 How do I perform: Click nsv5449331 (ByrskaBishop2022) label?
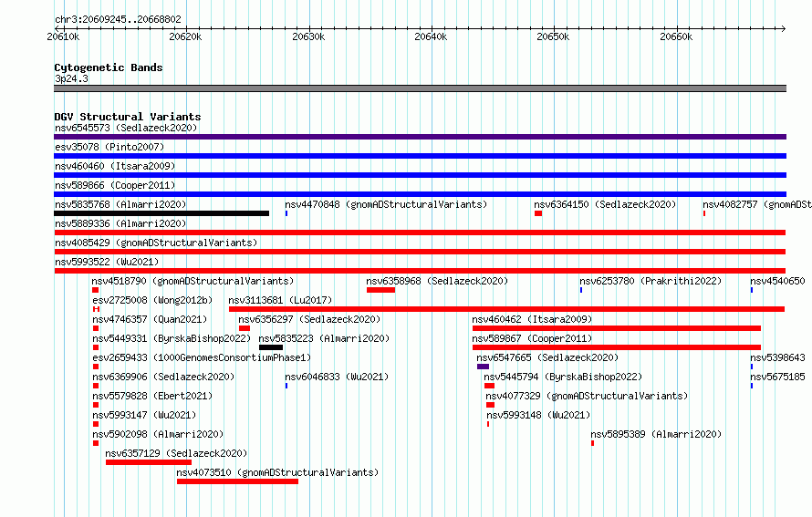click(x=172, y=338)
